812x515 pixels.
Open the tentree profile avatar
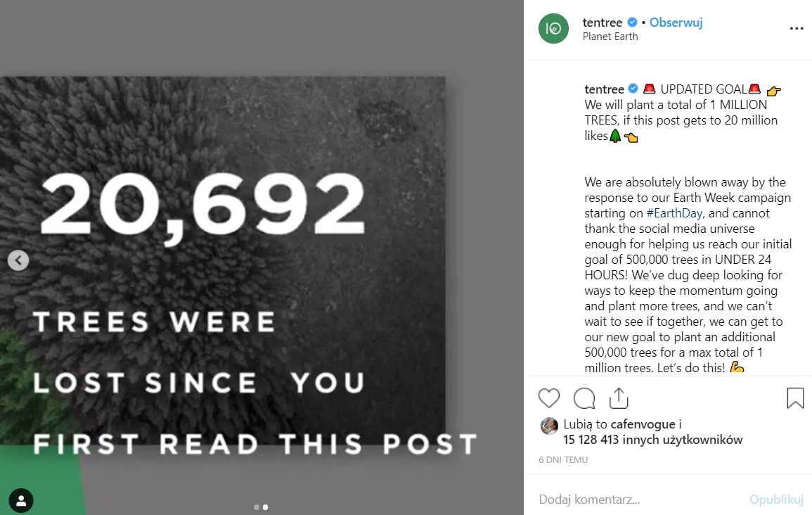click(x=553, y=29)
